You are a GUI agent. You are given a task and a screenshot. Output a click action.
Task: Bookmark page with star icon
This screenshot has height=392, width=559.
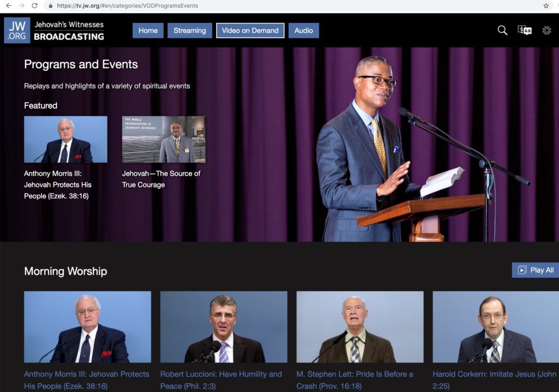click(546, 5)
